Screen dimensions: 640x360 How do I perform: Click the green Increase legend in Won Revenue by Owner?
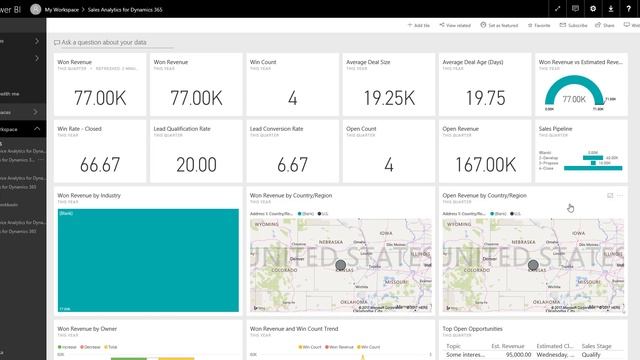point(67,347)
